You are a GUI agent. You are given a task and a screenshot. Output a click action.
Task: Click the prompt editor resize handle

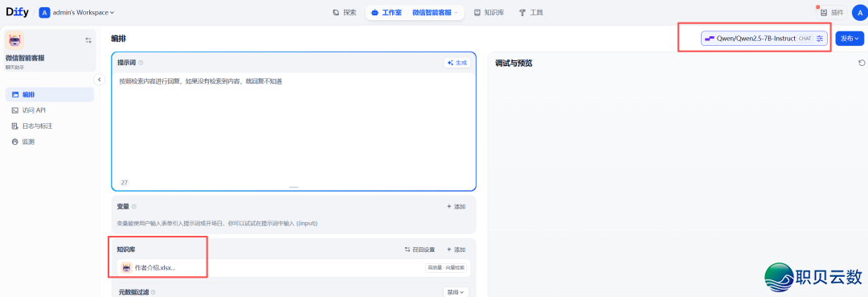(x=293, y=188)
